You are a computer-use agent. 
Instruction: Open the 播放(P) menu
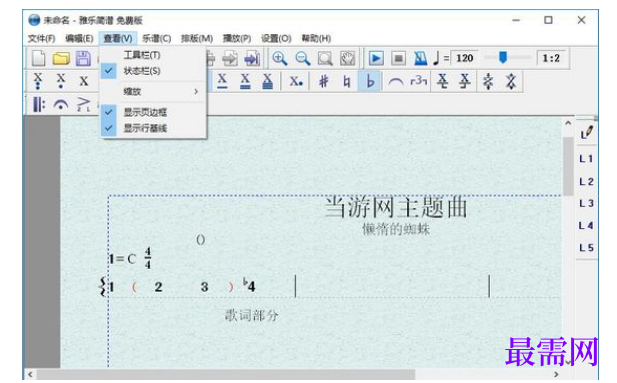point(237,38)
